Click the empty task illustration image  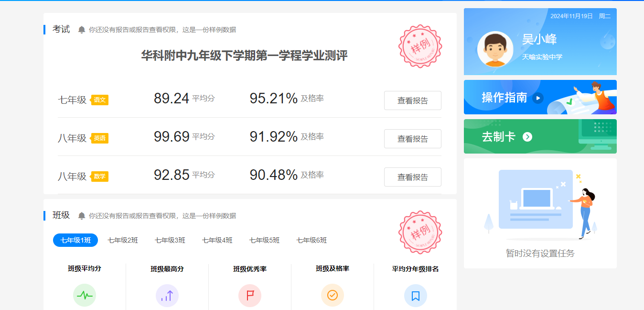tap(540, 205)
